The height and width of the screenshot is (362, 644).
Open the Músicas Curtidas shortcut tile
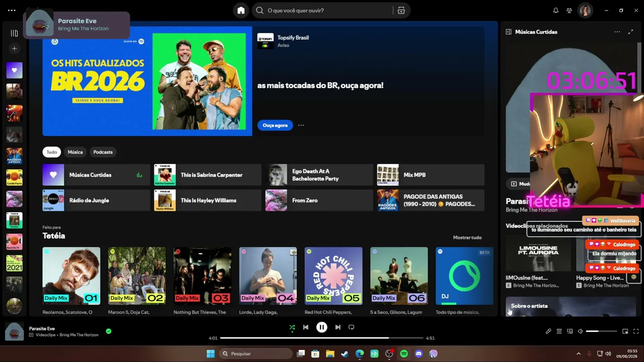click(96, 175)
